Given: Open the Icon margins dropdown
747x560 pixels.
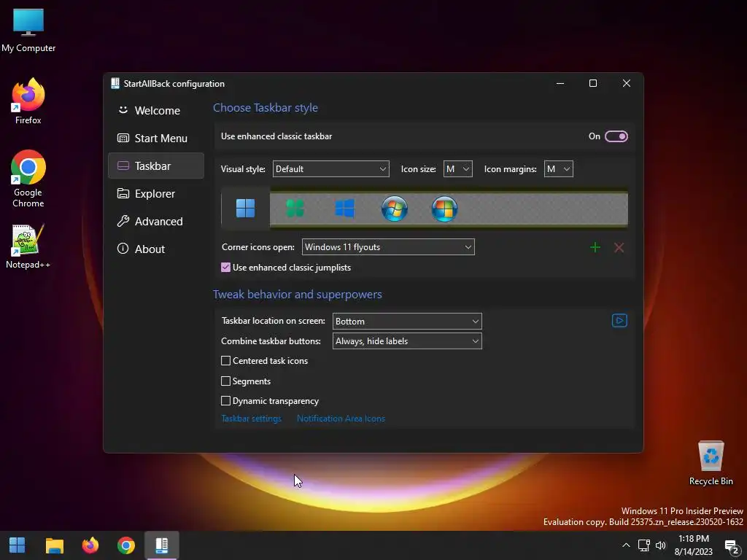Looking at the screenshot, I should [x=558, y=168].
